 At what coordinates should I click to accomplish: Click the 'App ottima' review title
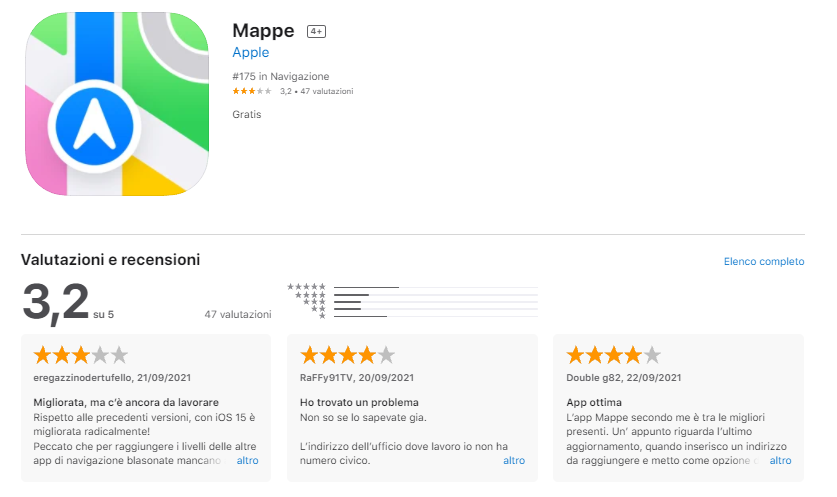tap(594, 402)
